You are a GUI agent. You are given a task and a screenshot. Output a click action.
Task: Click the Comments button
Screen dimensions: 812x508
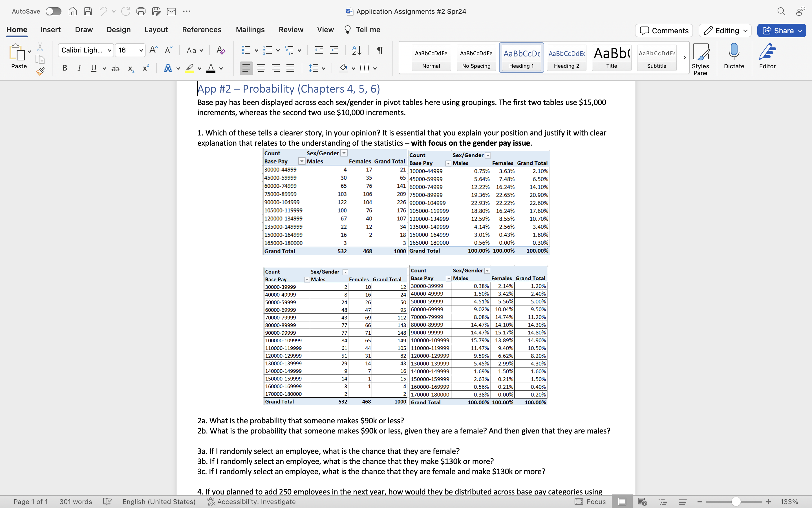click(664, 30)
